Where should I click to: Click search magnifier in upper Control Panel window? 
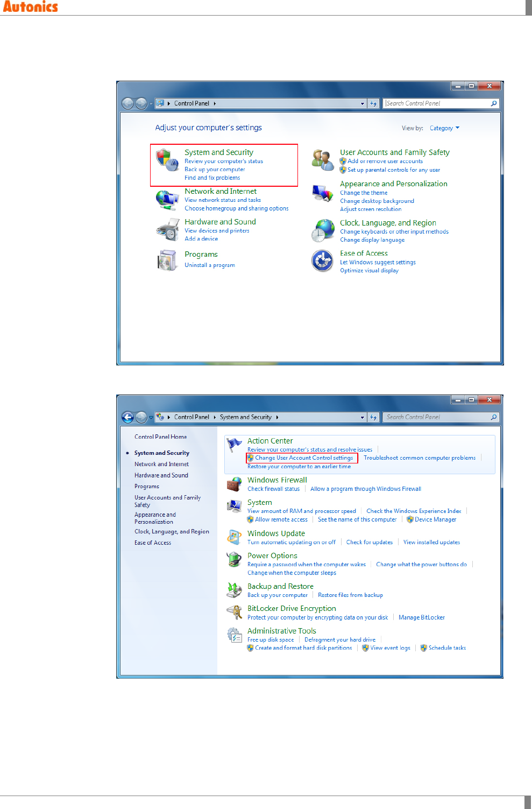pos(494,103)
